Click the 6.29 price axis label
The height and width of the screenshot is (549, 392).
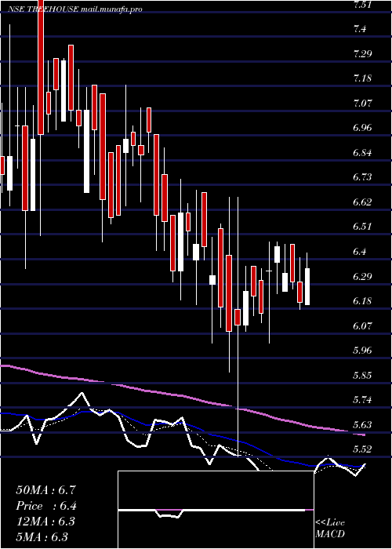point(364,276)
